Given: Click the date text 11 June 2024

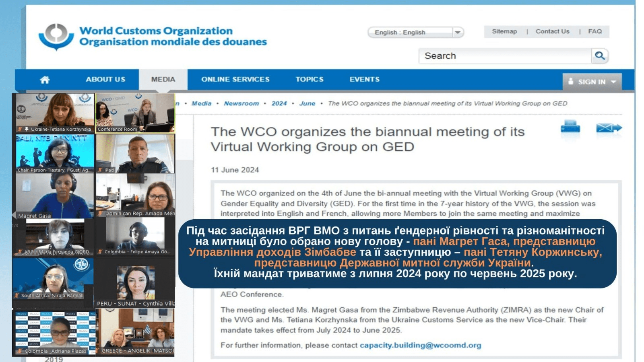Looking at the screenshot, I should [235, 170].
